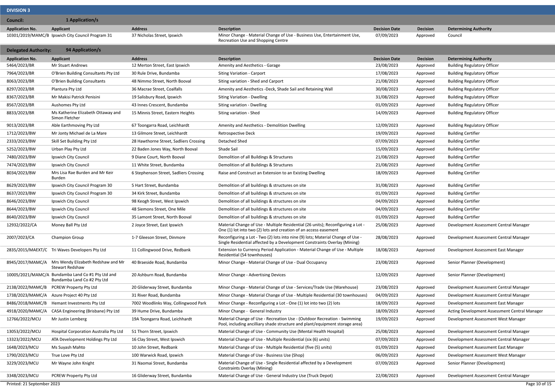This screenshot has width=555, height=392.
Task: Select address 98 Keogh Street, West Ipswich
Action: point(160,202)
